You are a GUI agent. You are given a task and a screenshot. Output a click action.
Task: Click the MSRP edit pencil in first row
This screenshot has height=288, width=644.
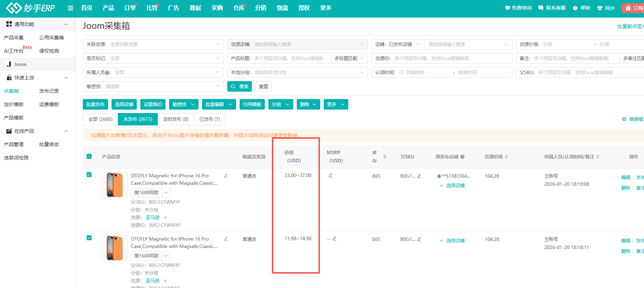click(330, 175)
